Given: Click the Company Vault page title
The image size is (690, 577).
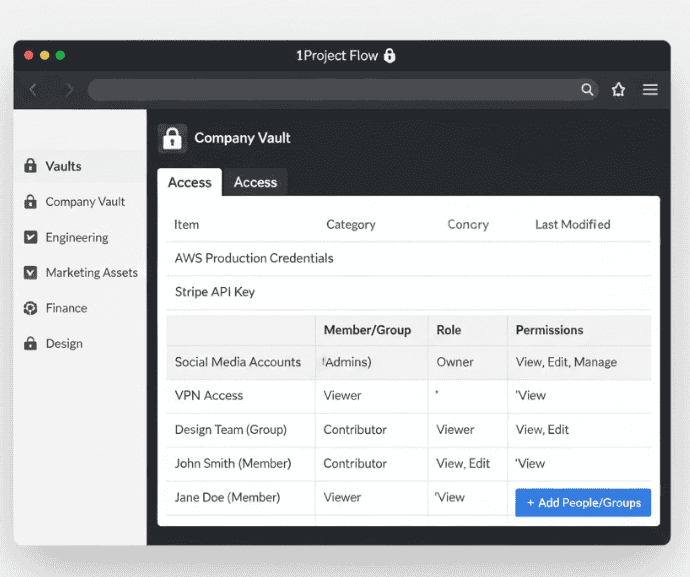Looking at the screenshot, I should [242, 138].
